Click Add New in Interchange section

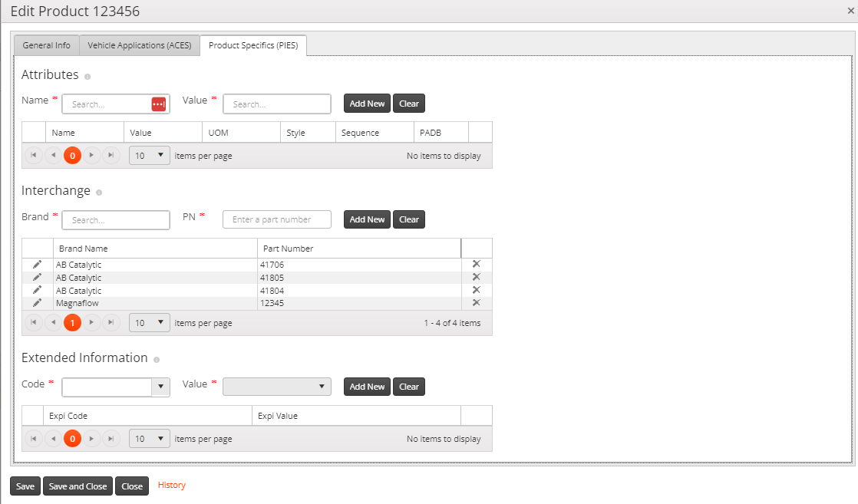367,219
